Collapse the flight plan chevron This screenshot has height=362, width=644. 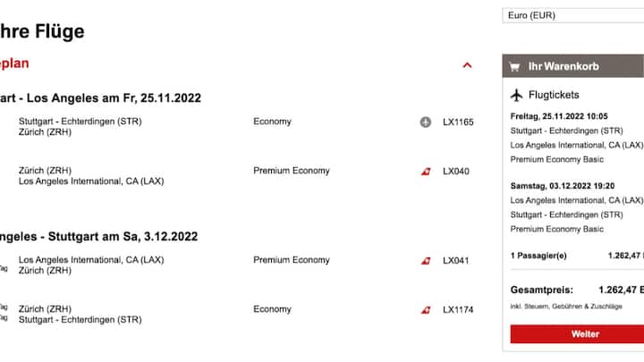467,65
